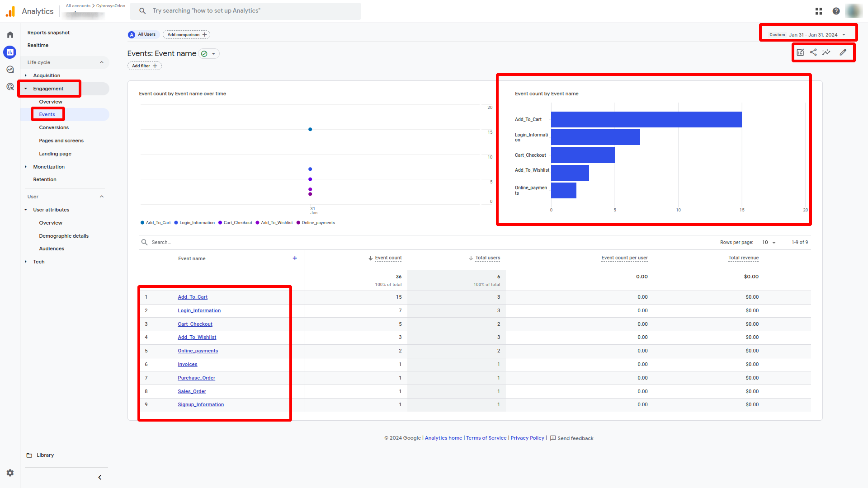The image size is (868, 488).
Task: Click the Share this report icon
Action: tap(813, 52)
